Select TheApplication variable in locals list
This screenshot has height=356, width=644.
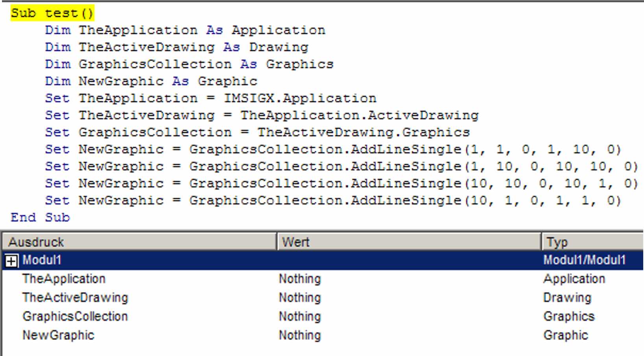click(x=64, y=279)
